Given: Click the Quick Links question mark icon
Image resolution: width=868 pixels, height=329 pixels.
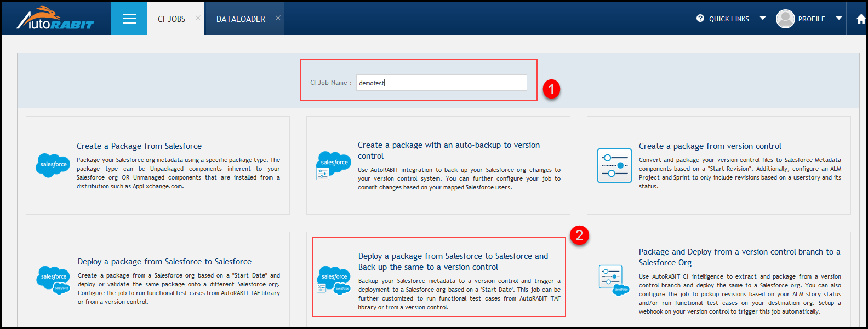Looking at the screenshot, I should pos(700,18).
